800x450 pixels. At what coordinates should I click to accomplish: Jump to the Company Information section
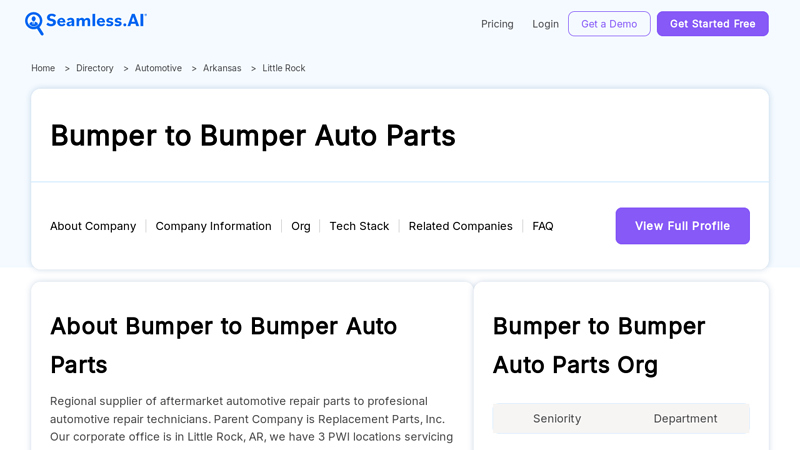(213, 226)
